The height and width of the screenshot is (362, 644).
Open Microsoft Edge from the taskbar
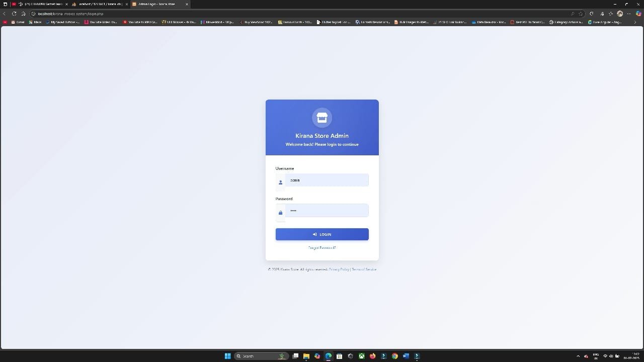pyautogui.click(x=328, y=356)
